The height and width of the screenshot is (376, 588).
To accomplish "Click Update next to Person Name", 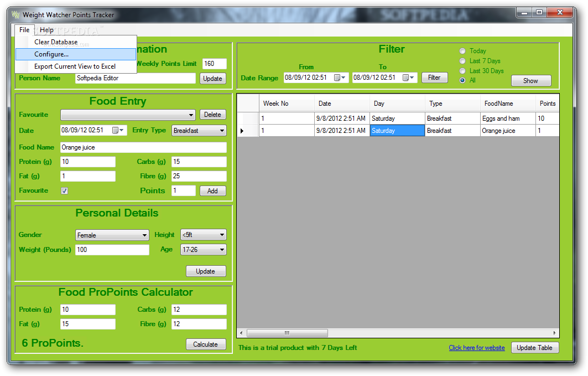I will [212, 79].
